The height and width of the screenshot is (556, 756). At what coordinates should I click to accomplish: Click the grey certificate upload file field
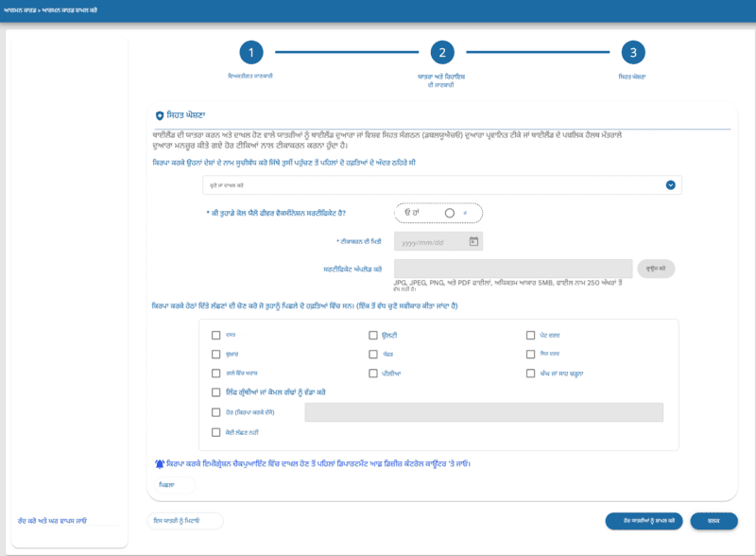pyautogui.click(x=513, y=269)
